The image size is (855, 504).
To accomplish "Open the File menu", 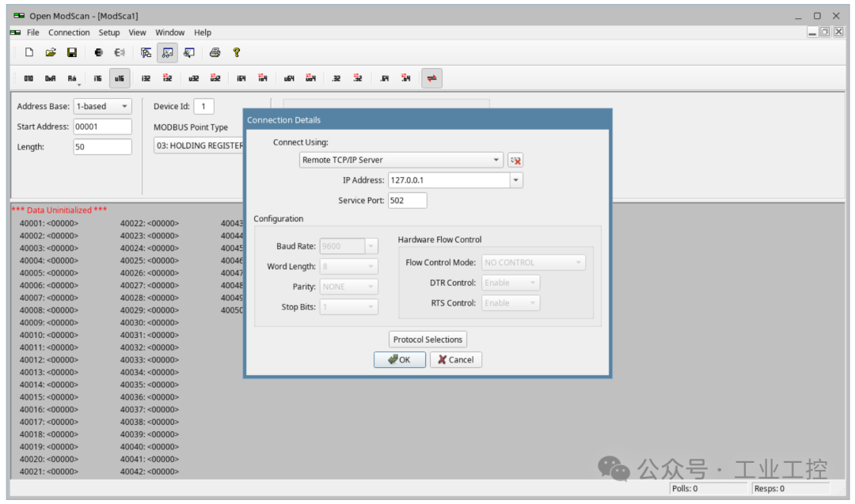I will pos(32,32).
